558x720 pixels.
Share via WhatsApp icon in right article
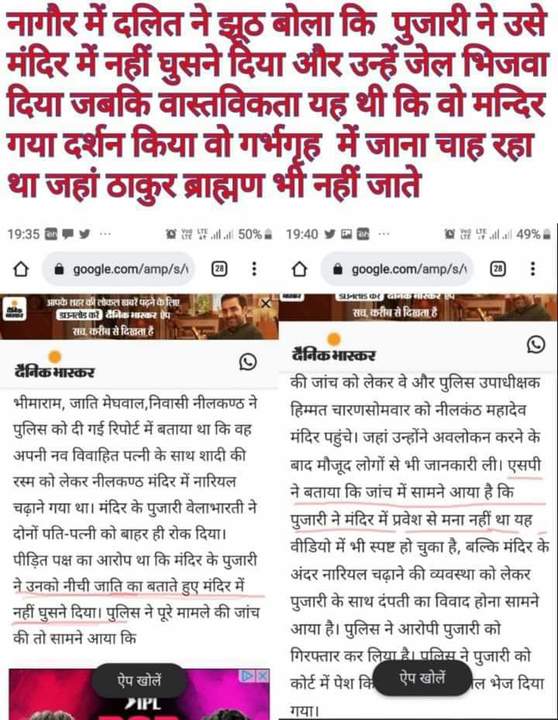pos(536,344)
